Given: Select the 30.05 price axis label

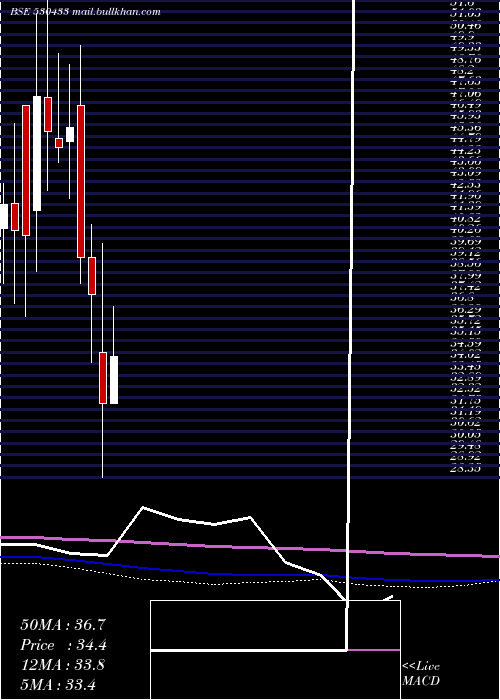Looking at the screenshot, I should (466, 434).
